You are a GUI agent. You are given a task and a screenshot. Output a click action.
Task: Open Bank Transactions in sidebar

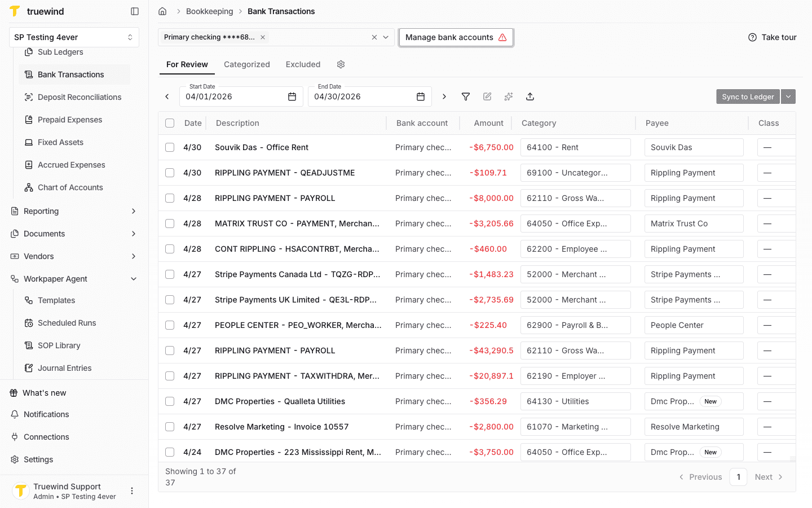[x=74, y=75]
